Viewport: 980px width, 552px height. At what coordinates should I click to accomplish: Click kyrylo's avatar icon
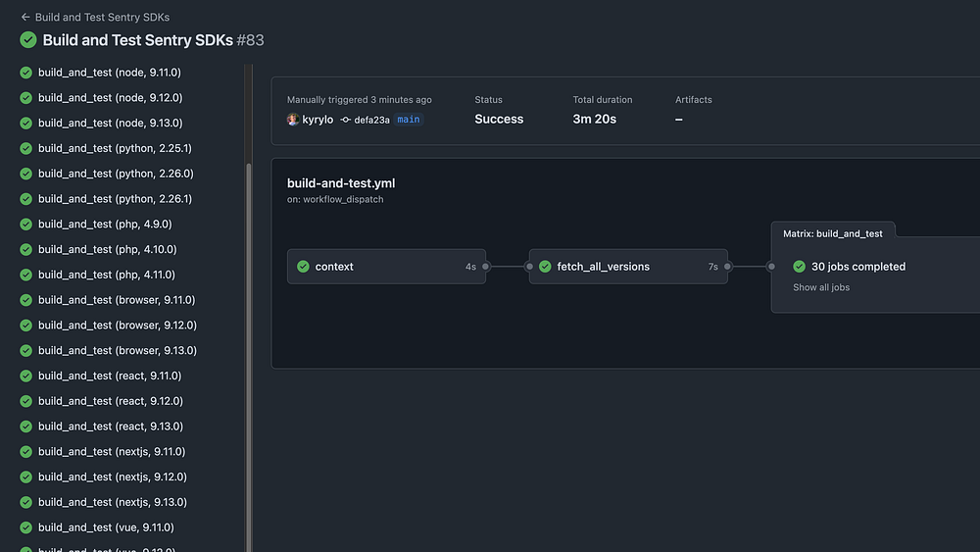pos(293,120)
